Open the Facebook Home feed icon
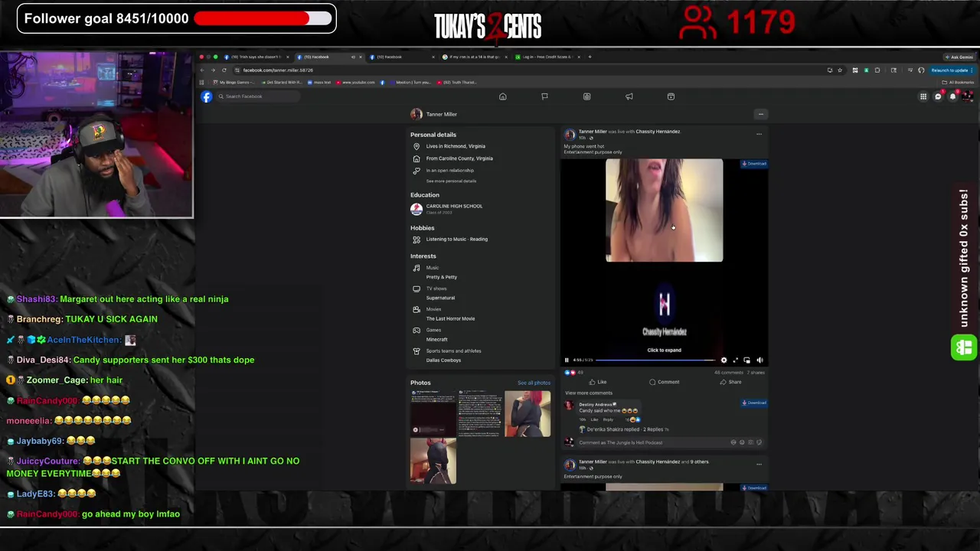Viewport: 980px width, 551px height. 503,96
